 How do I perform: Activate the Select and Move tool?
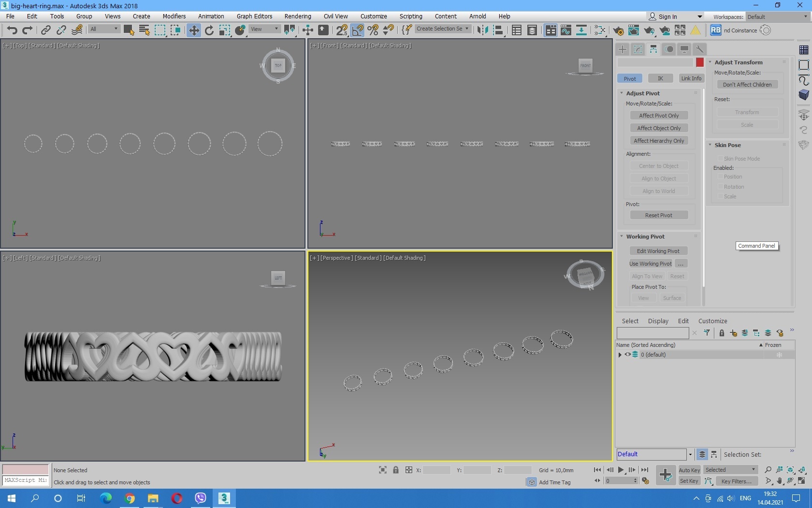click(x=194, y=30)
